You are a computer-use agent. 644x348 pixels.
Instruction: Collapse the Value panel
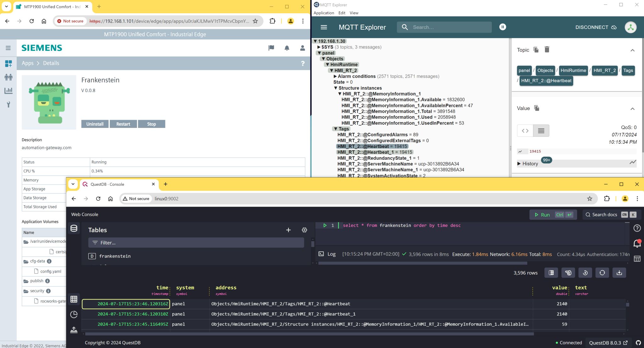point(633,109)
